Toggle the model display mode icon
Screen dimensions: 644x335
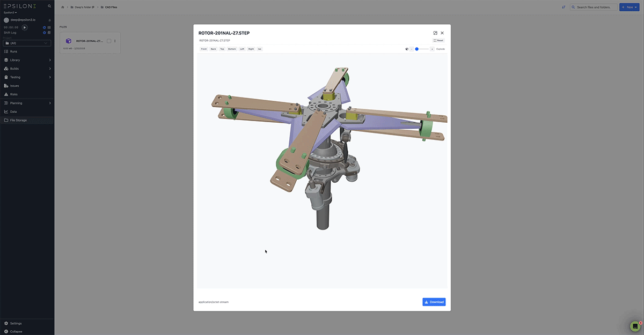click(x=407, y=49)
